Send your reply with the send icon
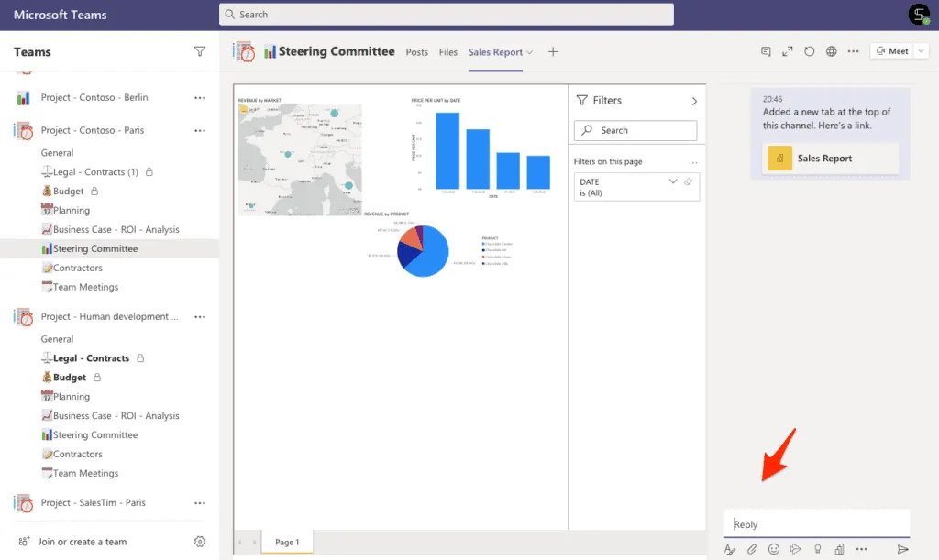The image size is (939, 560). click(905, 549)
